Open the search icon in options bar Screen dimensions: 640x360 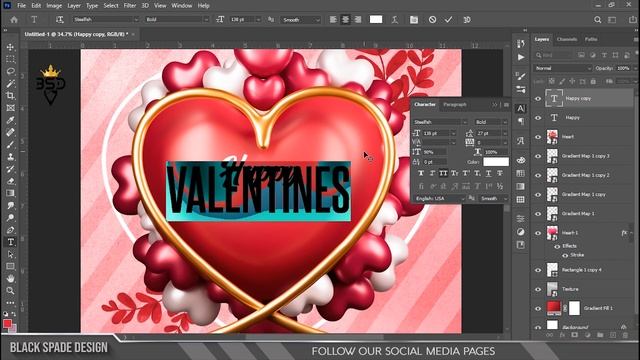click(598, 20)
